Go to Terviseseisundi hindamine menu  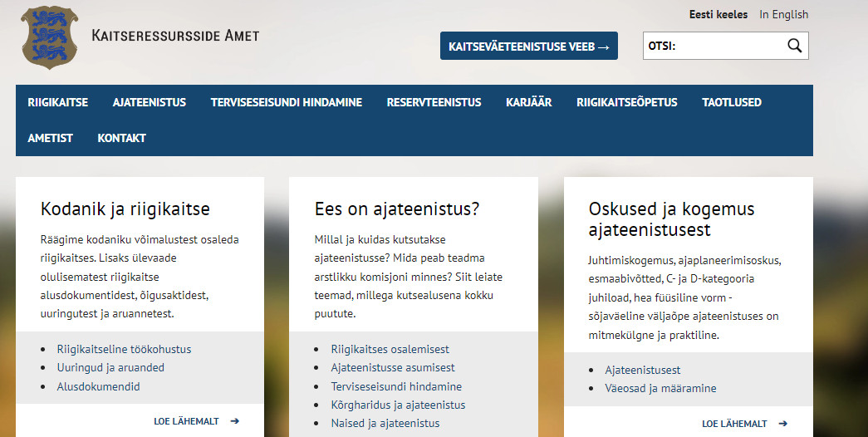pos(286,102)
